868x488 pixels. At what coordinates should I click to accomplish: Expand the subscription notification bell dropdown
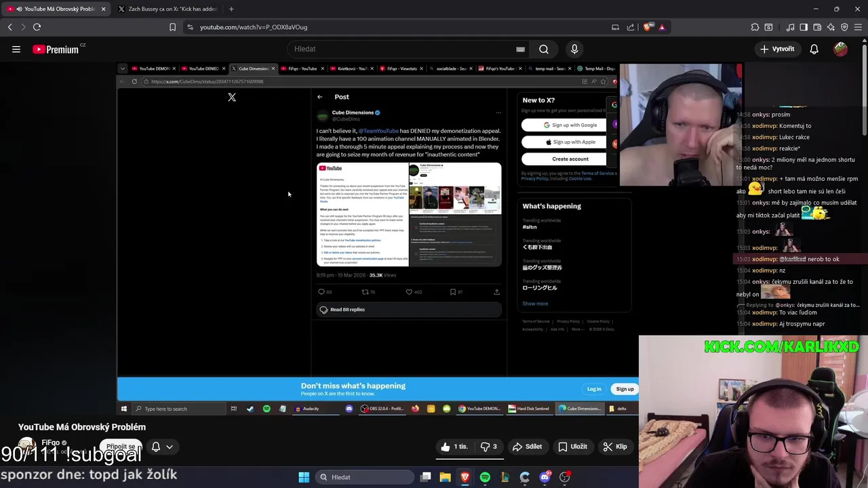click(x=162, y=447)
